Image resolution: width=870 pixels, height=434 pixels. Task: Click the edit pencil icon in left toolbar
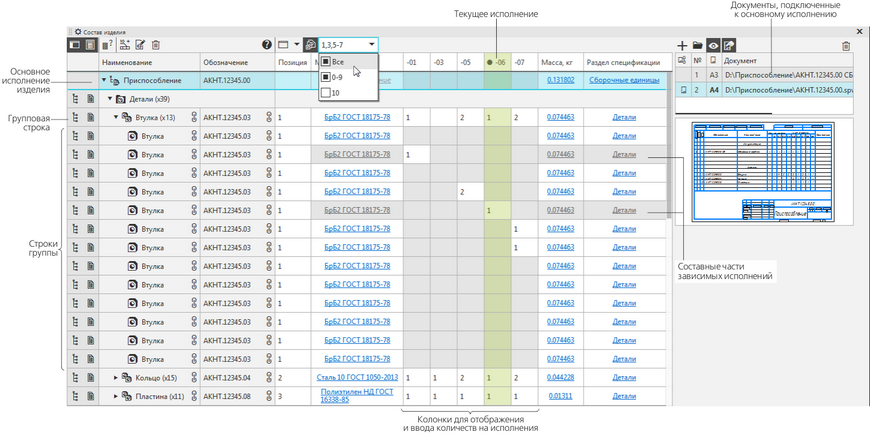tap(140, 45)
